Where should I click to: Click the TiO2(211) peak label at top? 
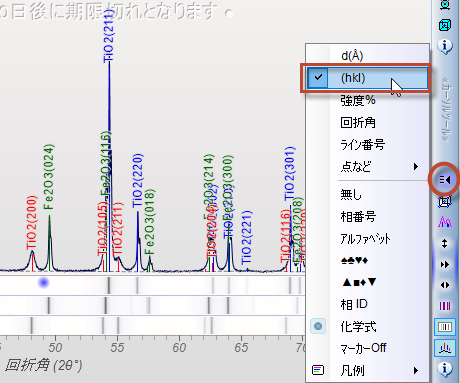coord(109,36)
